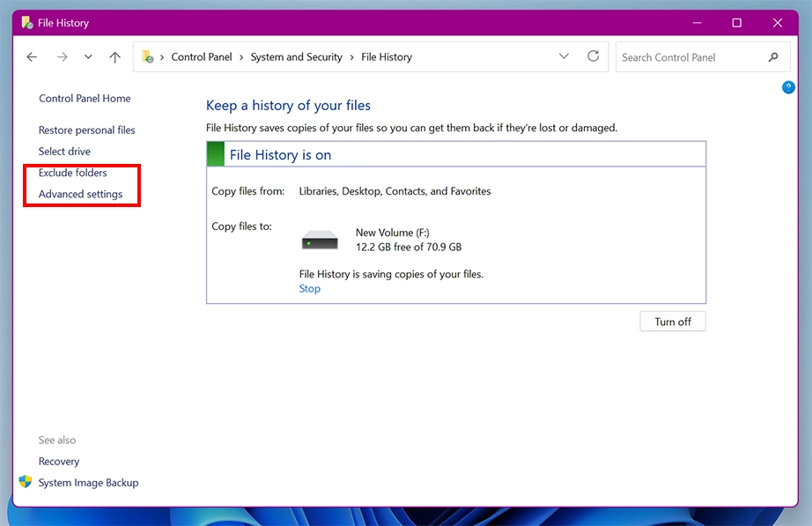The height and width of the screenshot is (526, 812).
Task: Click the Turn off button
Action: pyautogui.click(x=673, y=322)
